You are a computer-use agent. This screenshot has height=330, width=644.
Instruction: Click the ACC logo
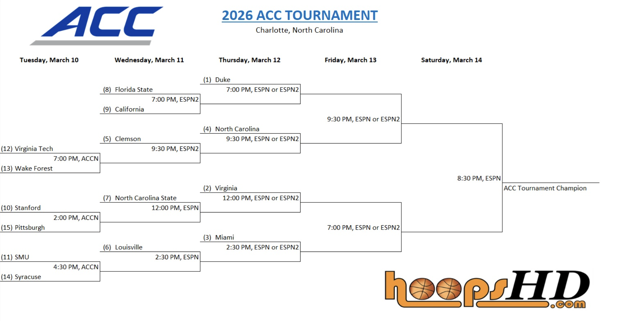[97, 26]
